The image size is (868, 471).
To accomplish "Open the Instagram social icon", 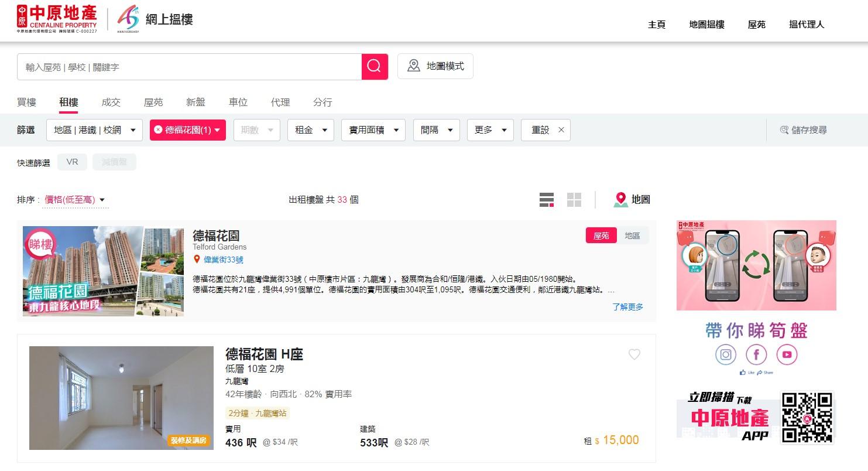I will pyautogui.click(x=726, y=354).
